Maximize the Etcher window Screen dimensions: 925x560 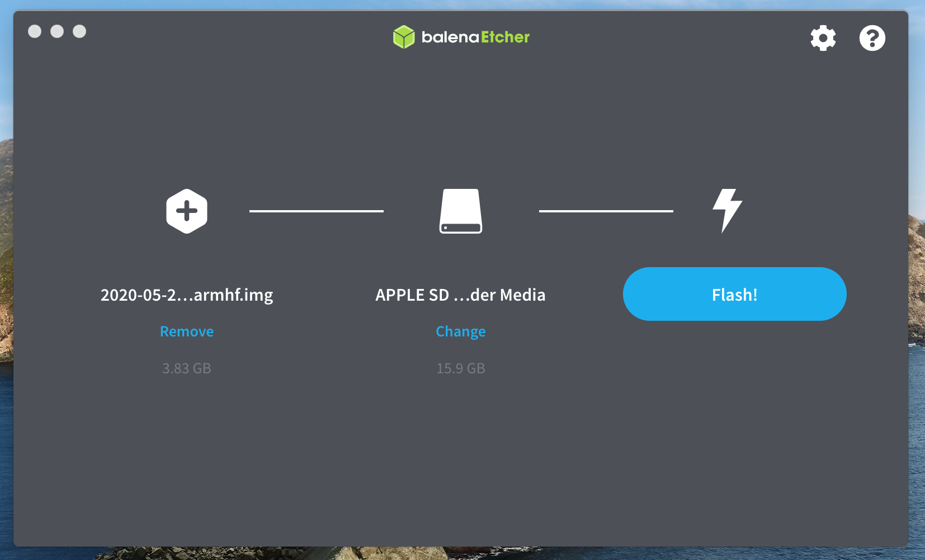coord(79,31)
